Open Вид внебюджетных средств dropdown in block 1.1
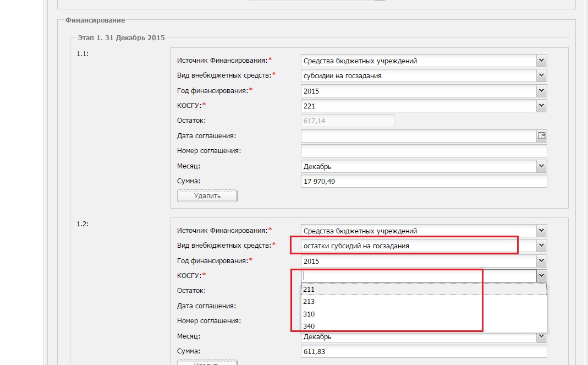Viewport: 588px width, 365px height. coord(542,75)
